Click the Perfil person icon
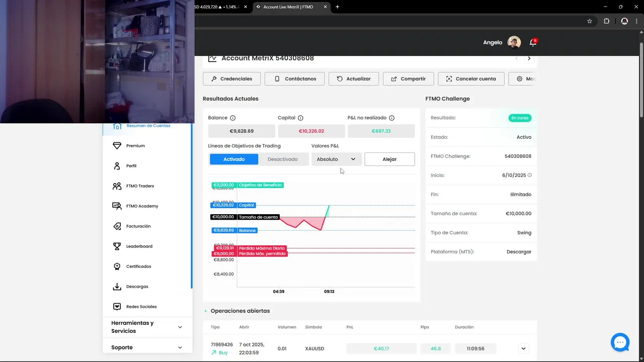 [117, 166]
